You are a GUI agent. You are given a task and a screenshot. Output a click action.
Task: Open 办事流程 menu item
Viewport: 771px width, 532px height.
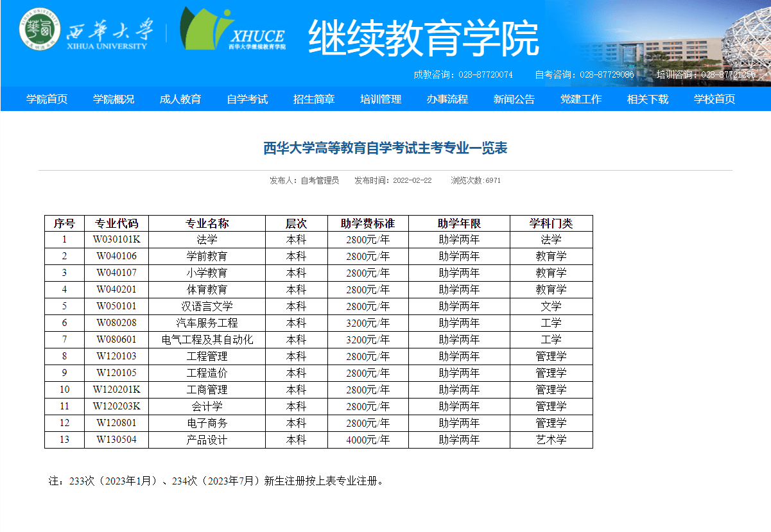tap(447, 99)
